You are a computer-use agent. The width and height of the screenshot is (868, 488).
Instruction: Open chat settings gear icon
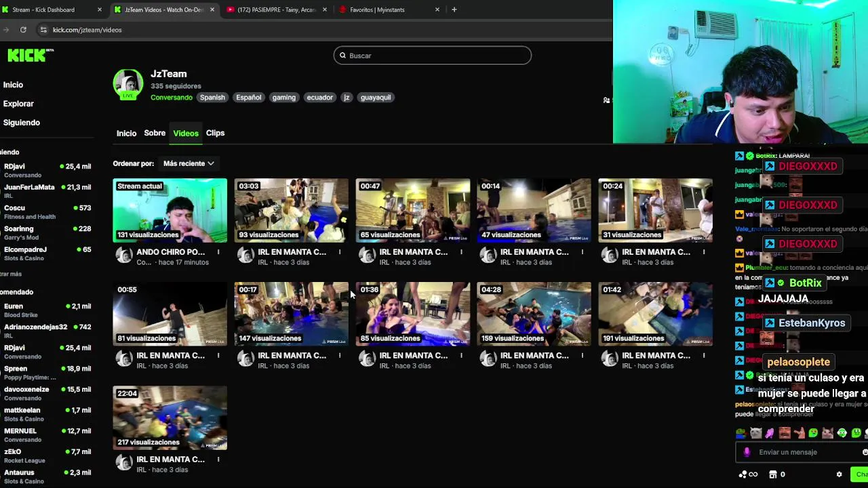point(839,474)
